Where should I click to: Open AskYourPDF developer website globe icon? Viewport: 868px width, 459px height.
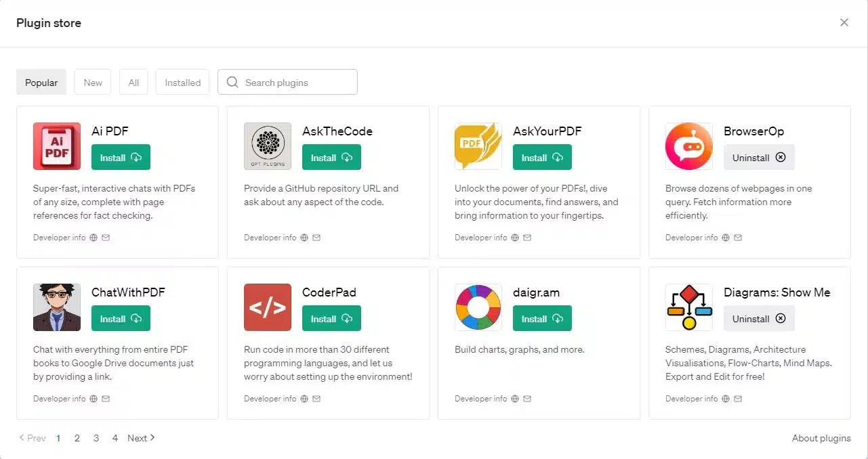pos(515,238)
